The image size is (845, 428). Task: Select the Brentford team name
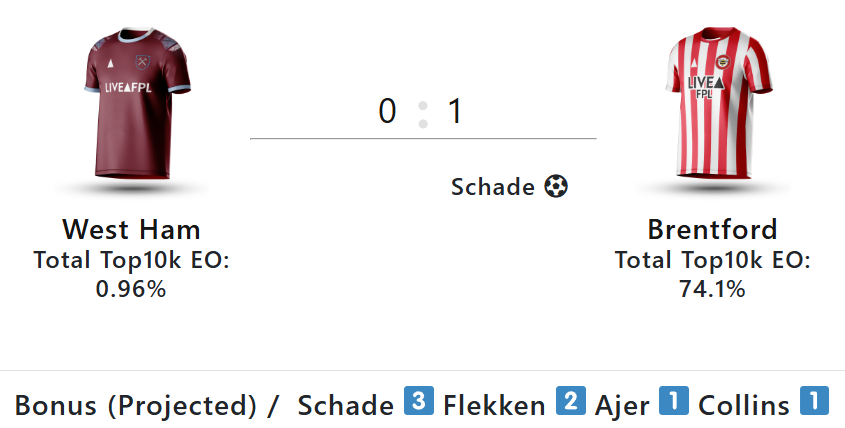(x=712, y=229)
